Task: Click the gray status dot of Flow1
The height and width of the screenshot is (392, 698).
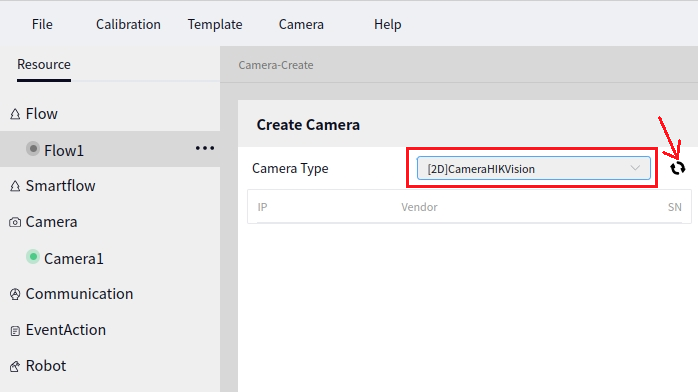Action: (32, 148)
